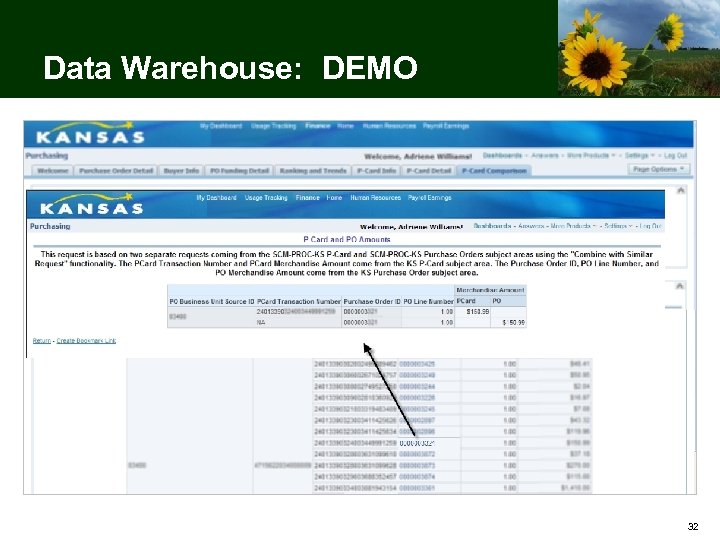Open Finance in front report header
The width and height of the screenshot is (720, 540).
pyautogui.click(x=308, y=197)
